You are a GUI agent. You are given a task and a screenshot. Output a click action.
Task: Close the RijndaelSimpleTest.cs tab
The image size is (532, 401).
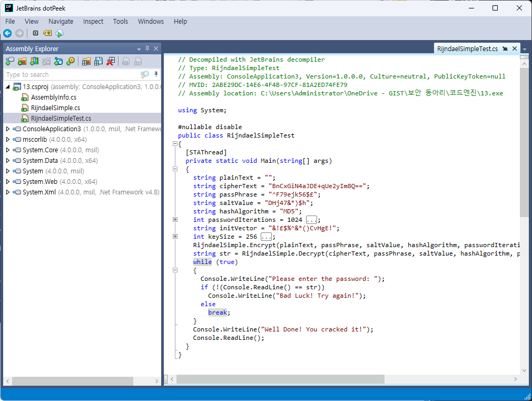tap(515, 48)
